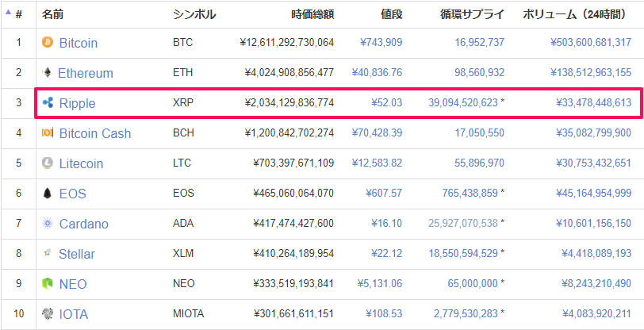
Task: Open the Bitcoin Cash name link
Action: coord(95,133)
